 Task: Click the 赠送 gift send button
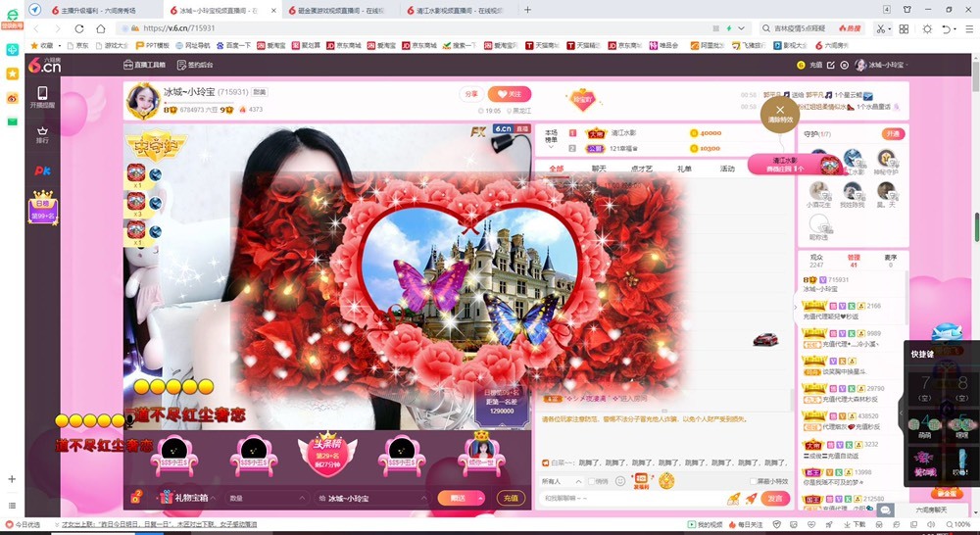pos(457,498)
